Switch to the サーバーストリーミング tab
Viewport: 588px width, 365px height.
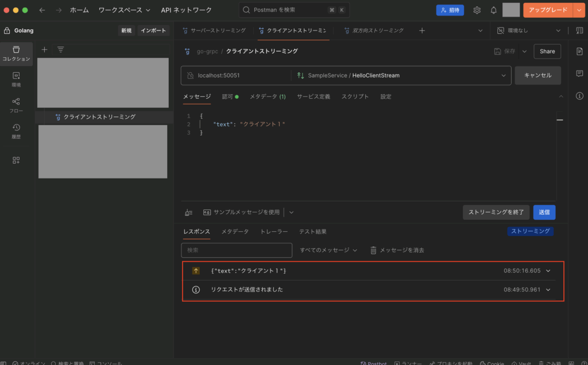click(x=214, y=31)
